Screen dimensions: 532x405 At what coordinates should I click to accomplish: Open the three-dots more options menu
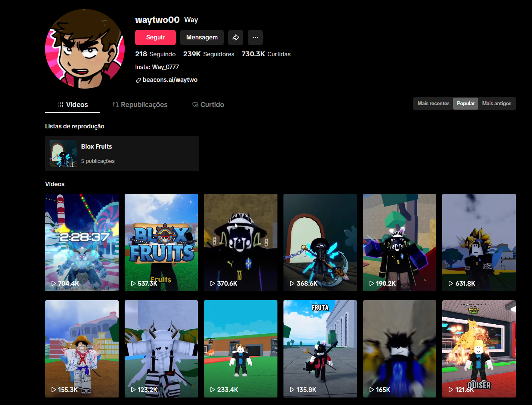(255, 38)
